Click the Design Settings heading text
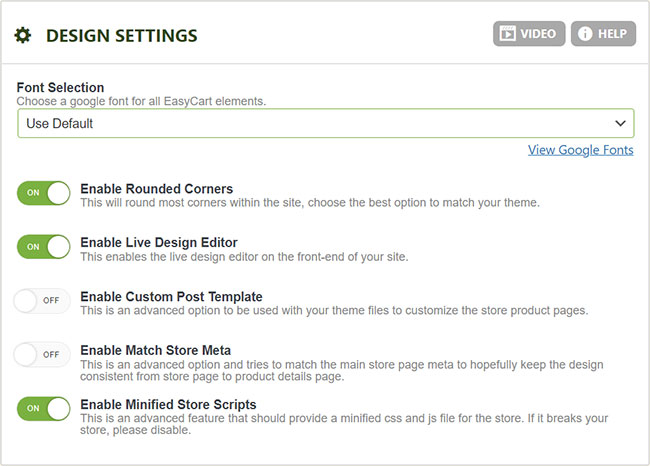Image resolution: width=650 pixels, height=466 pixels. point(121,36)
